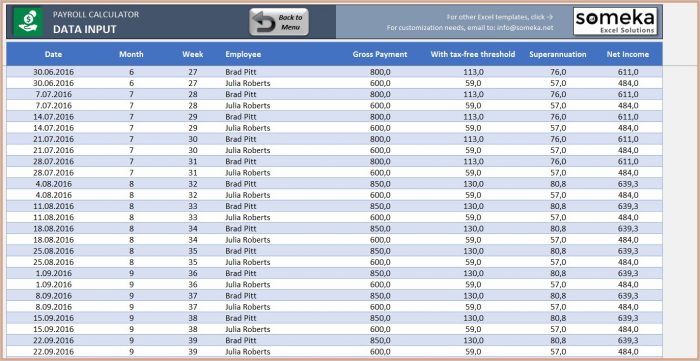
Task: Select gross payment 850,0 in 4.08.2016 row
Action: tap(380, 184)
